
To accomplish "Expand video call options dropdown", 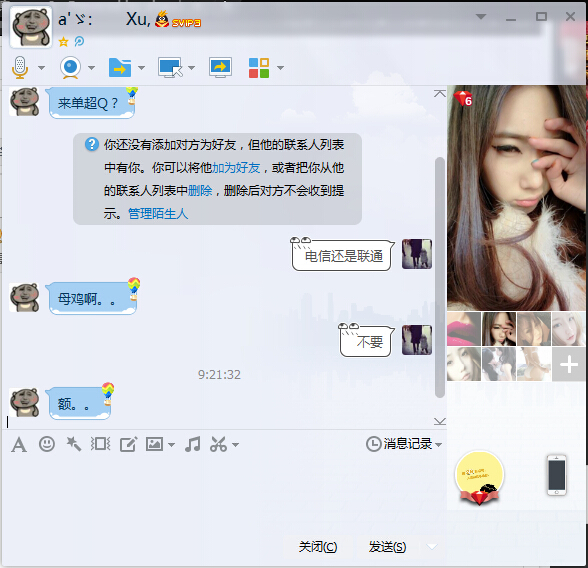I will (91, 68).
